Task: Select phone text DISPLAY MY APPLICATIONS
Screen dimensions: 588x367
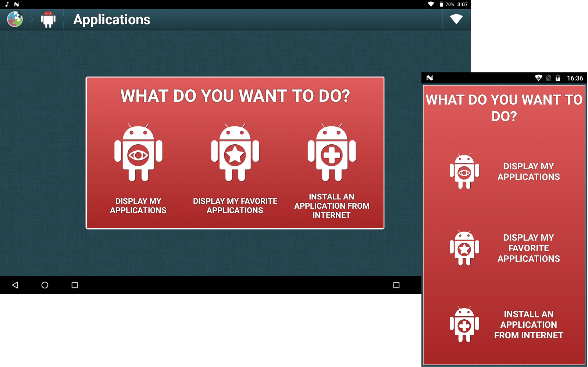Action: 529,172
